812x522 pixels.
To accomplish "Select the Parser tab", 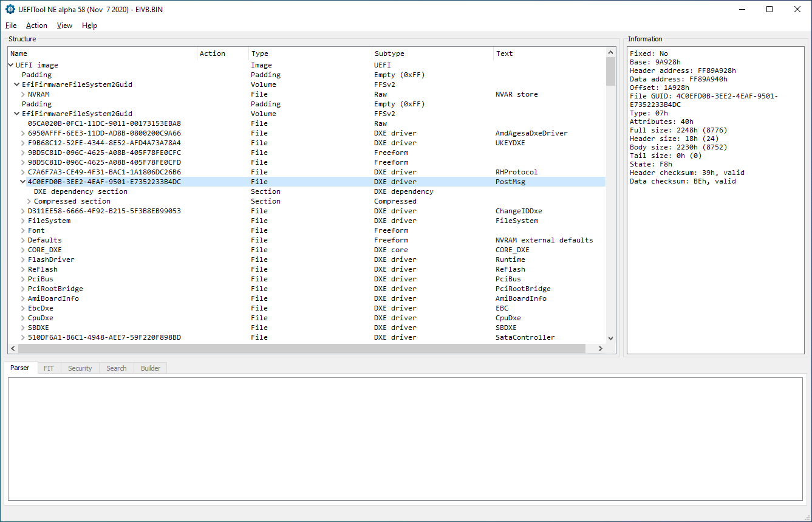I will [19, 368].
